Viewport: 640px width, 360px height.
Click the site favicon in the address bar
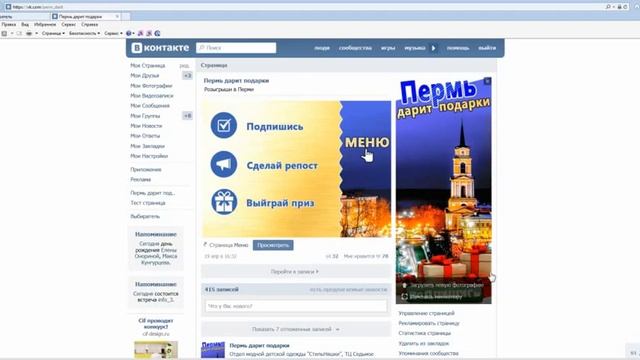(8, 7)
